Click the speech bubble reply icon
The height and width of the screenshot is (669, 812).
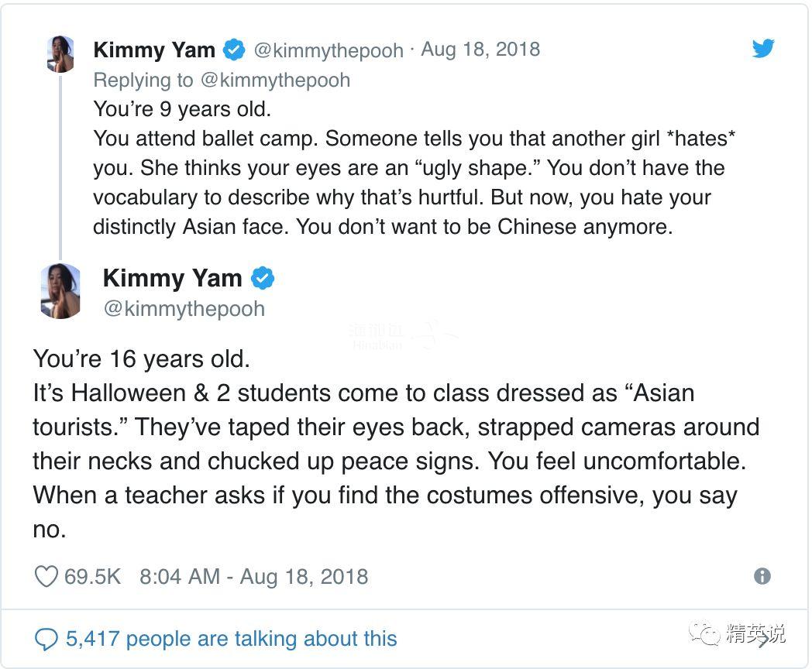pyautogui.click(x=46, y=639)
